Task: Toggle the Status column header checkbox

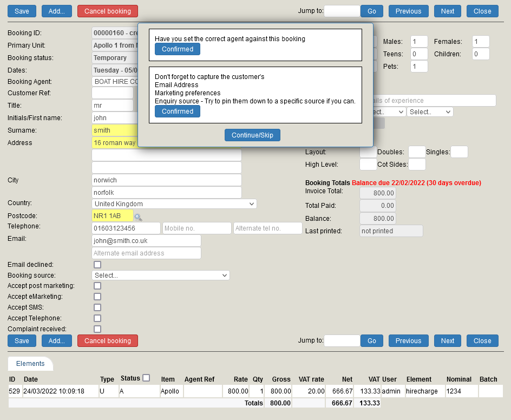Action: pos(146,378)
